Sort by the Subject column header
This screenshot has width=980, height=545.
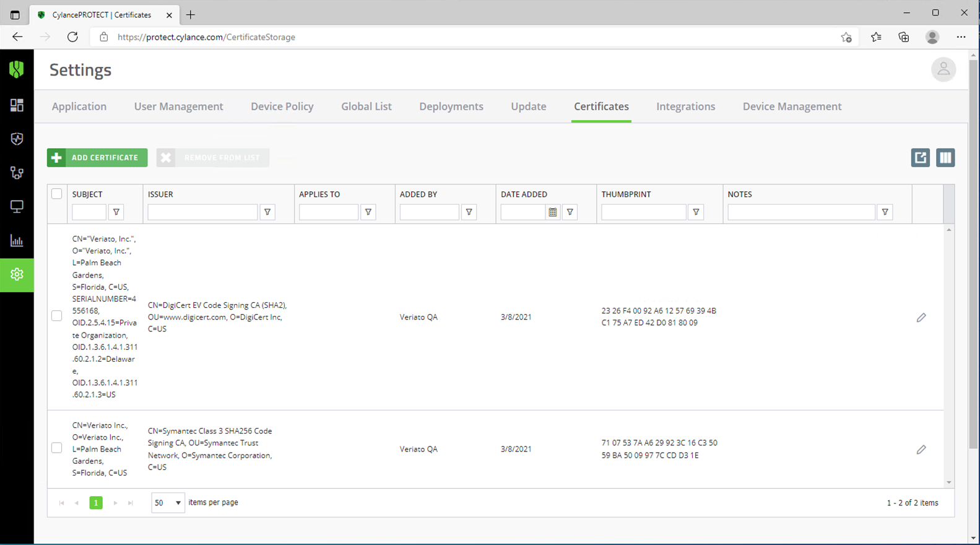pyautogui.click(x=87, y=194)
